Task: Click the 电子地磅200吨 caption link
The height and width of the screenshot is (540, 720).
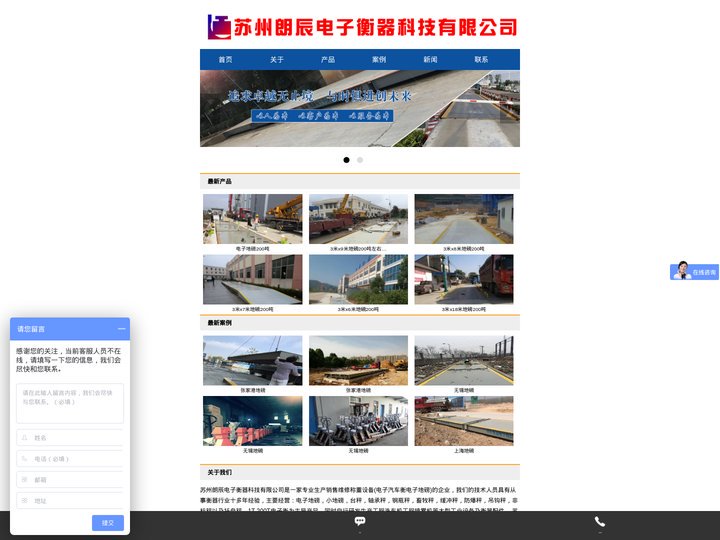Action: tap(253, 249)
